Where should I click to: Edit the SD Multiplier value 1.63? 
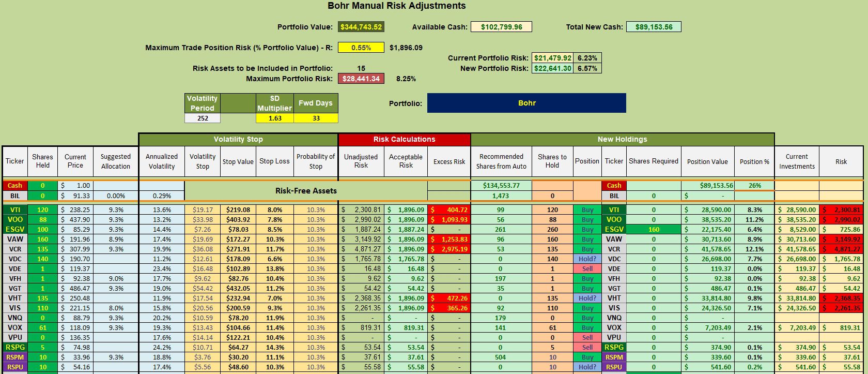point(275,118)
